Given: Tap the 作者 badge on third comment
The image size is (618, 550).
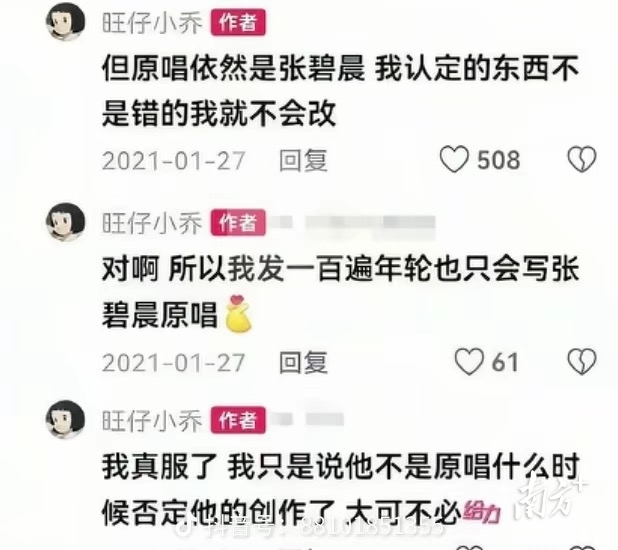Looking at the screenshot, I should pos(238,420).
